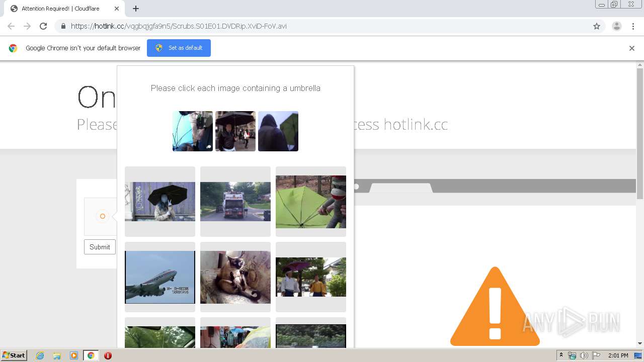Click third example image of hooded figure

(x=278, y=131)
